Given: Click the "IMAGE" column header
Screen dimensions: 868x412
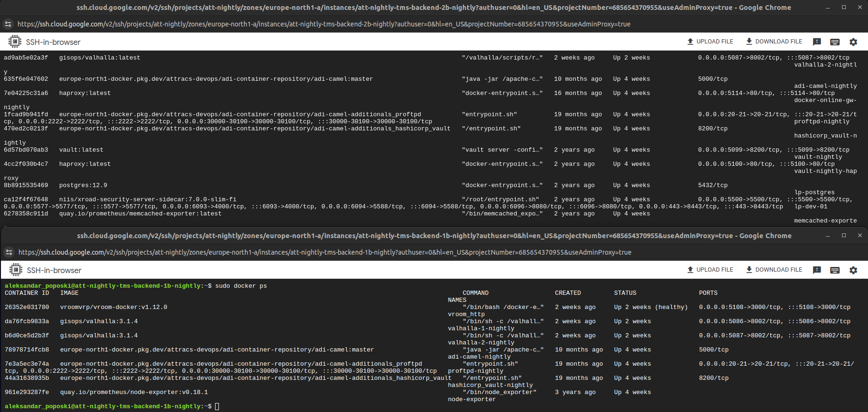Looking at the screenshot, I should click(x=69, y=293).
